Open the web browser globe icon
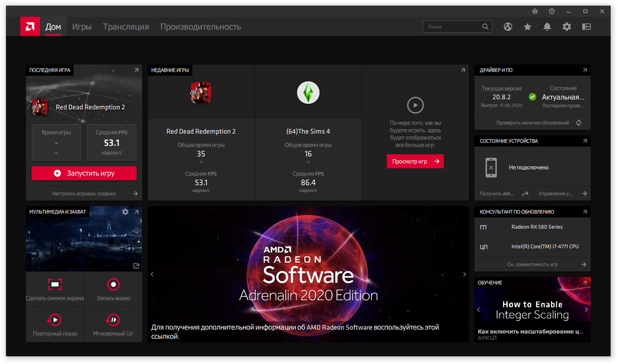618x364 pixels. pos(508,27)
